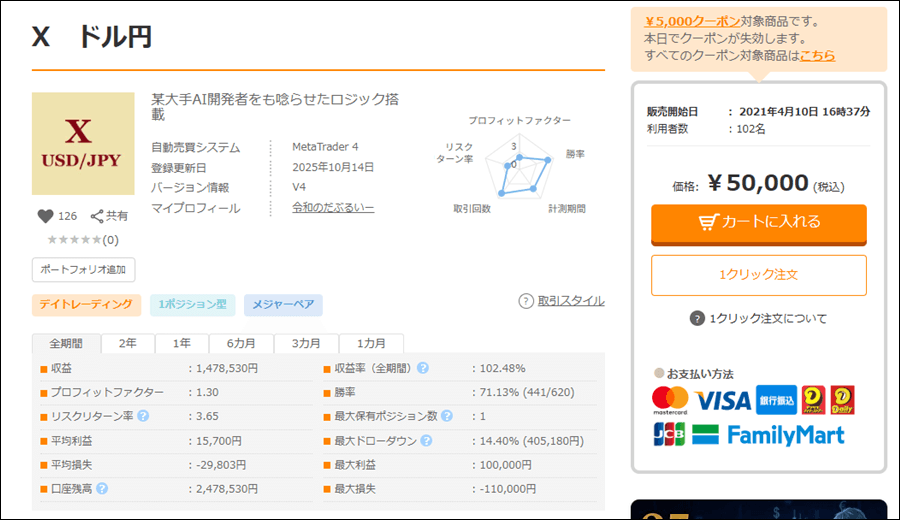900x520 pixels.
Task: Open the 令和のだぶるいー profile link
Action: [x=333, y=208]
